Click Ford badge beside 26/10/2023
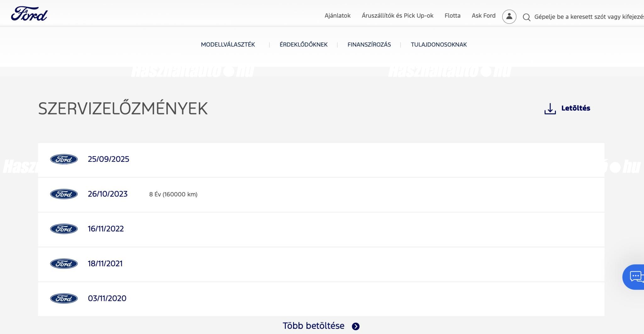The image size is (644, 334). point(64,194)
